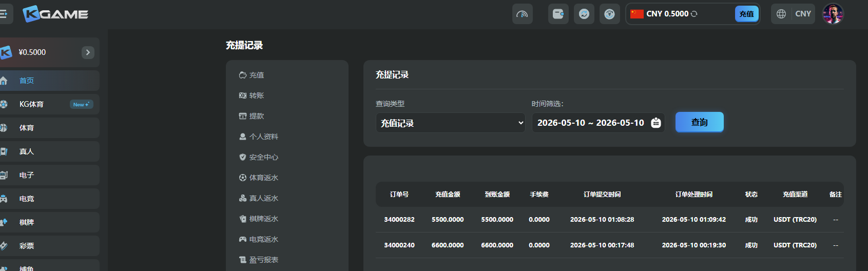Open 棋牌返水 in the account menu
The width and height of the screenshot is (868, 271).
coord(259,219)
